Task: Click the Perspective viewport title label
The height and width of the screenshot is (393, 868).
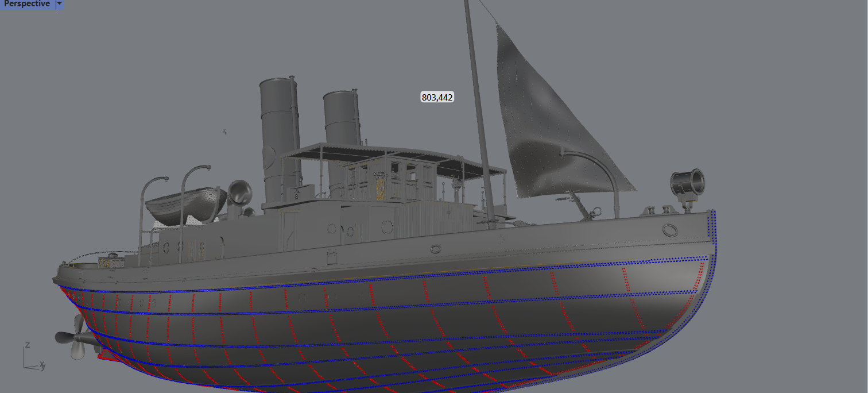Action: pos(26,4)
